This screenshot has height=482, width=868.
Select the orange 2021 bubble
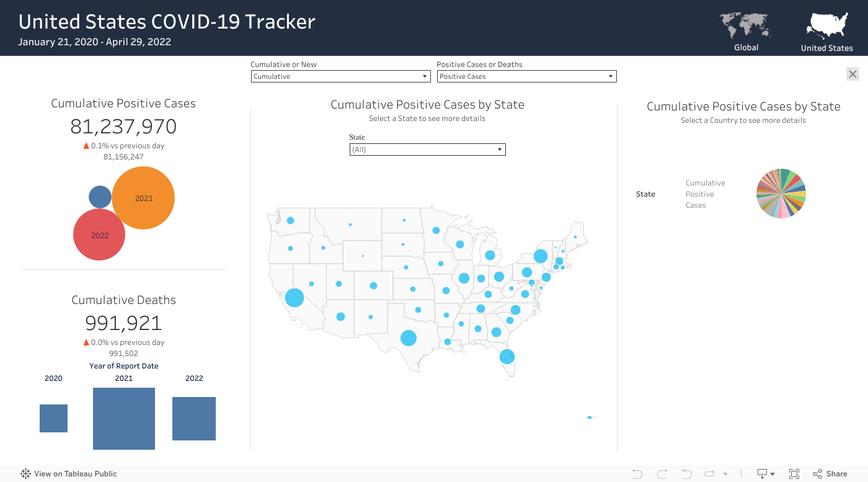point(143,198)
